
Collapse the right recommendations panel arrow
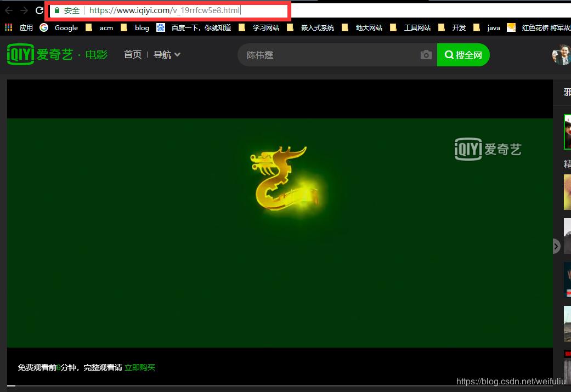(556, 247)
